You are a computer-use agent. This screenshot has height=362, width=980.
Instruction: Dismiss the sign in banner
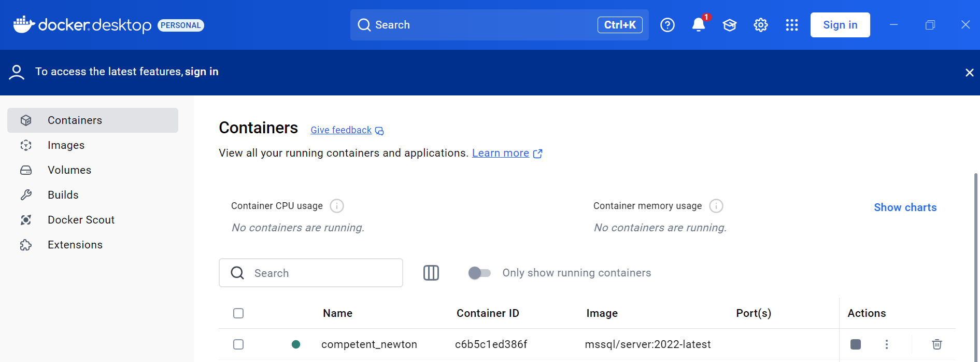(970, 73)
